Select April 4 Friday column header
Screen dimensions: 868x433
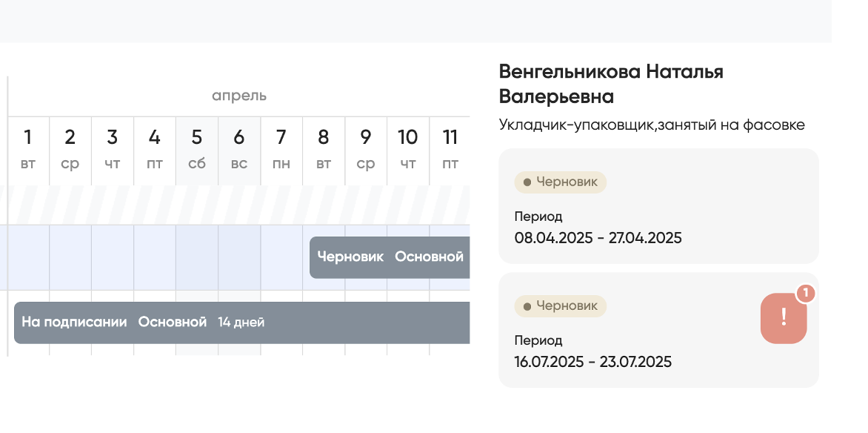155,150
